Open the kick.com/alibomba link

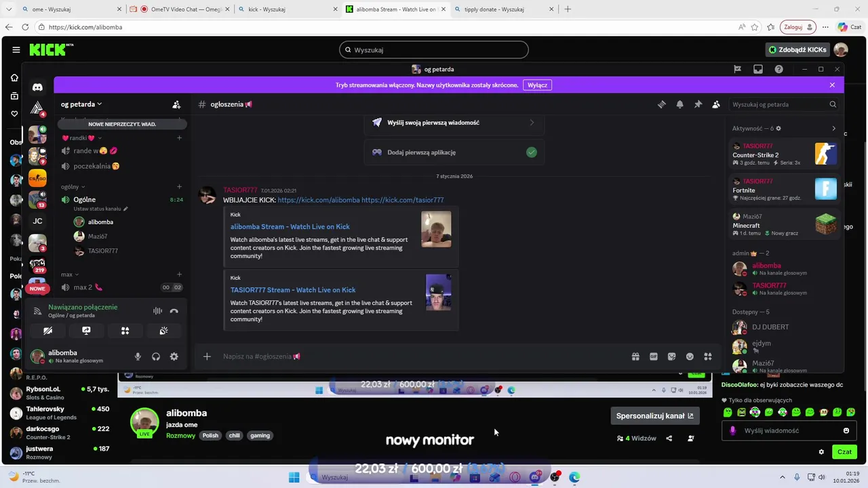pyautogui.click(x=319, y=200)
